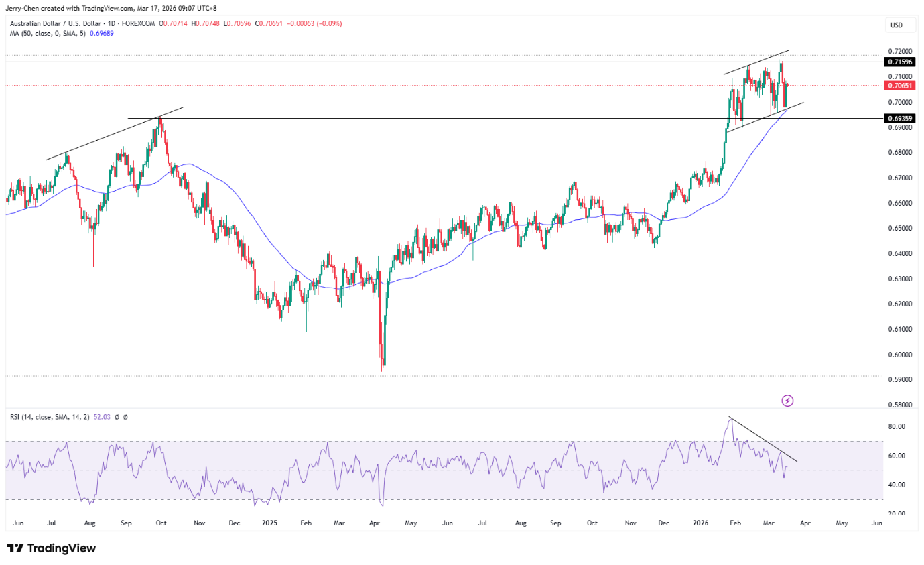Click the high price H0.70748
This screenshot has width=924, height=565.
206,24
